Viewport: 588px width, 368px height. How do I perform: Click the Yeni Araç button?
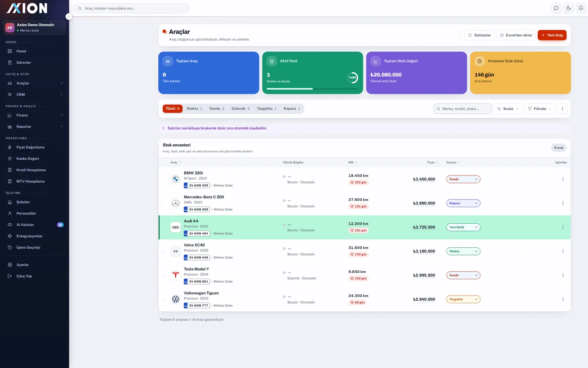[552, 35]
